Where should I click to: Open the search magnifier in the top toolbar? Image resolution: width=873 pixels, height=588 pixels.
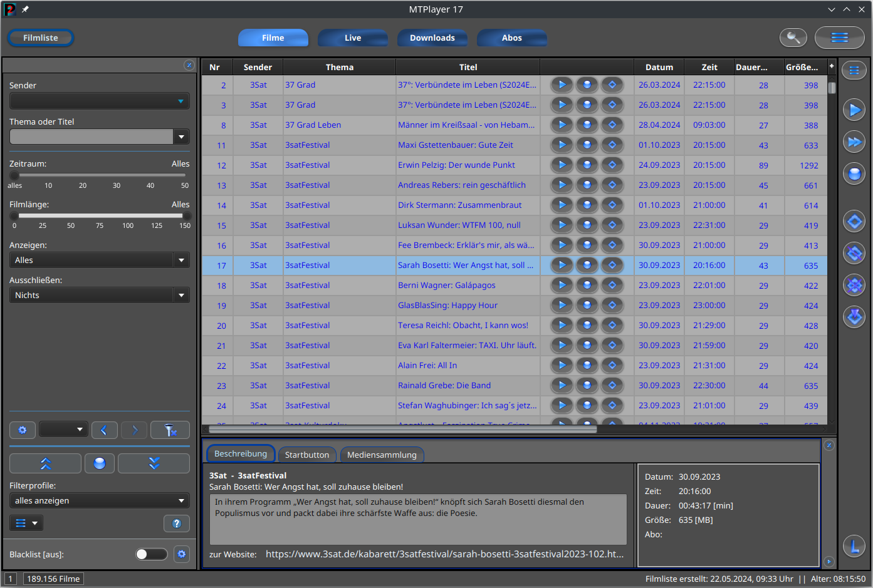(793, 38)
